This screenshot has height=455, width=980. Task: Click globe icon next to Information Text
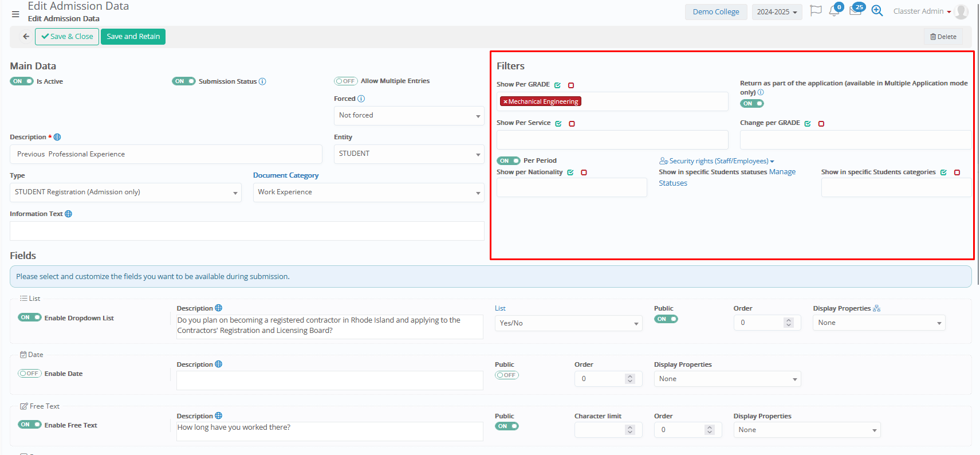click(69, 214)
